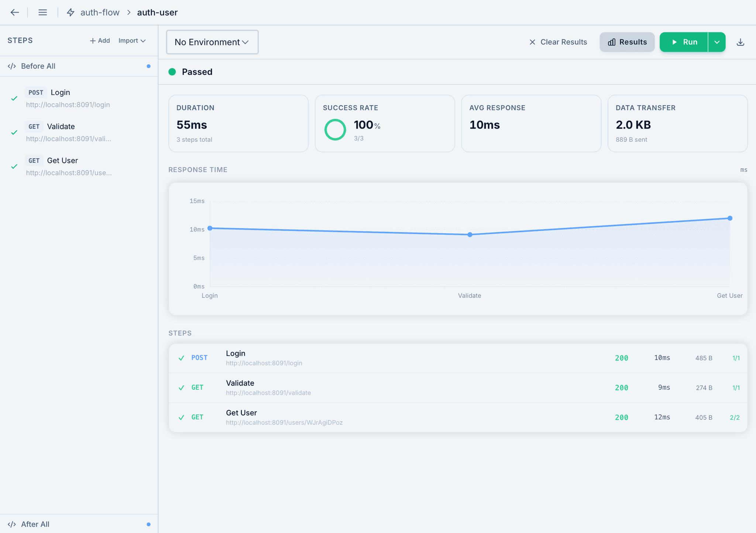Image resolution: width=756 pixels, height=533 pixels.
Task: Click the Add icon in the Steps panel
Action: click(x=93, y=41)
